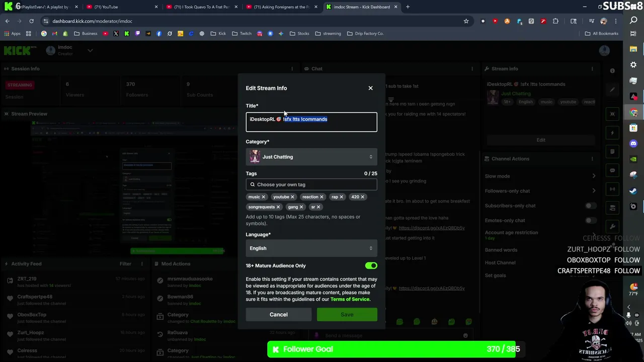The width and height of the screenshot is (644, 362).
Task: Open Chrome's three-dot menu
Action: [x=615, y=21]
